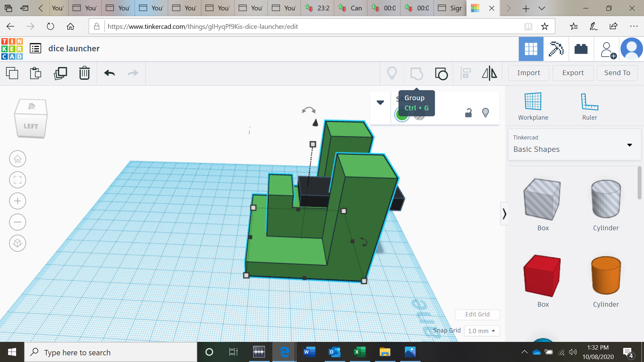The width and height of the screenshot is (644, 362).
Task: Open the 3D design grid view
Action: (x=531, y=49)
